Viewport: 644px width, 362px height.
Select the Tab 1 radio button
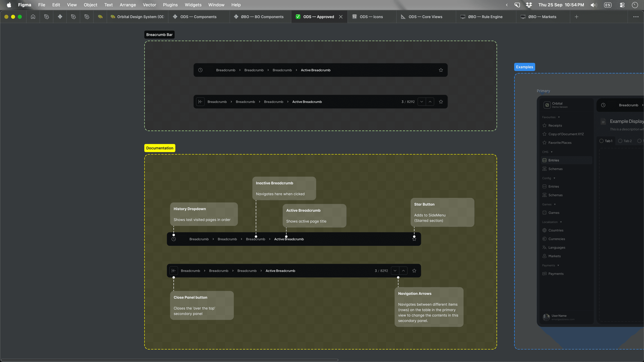[601, 141]
